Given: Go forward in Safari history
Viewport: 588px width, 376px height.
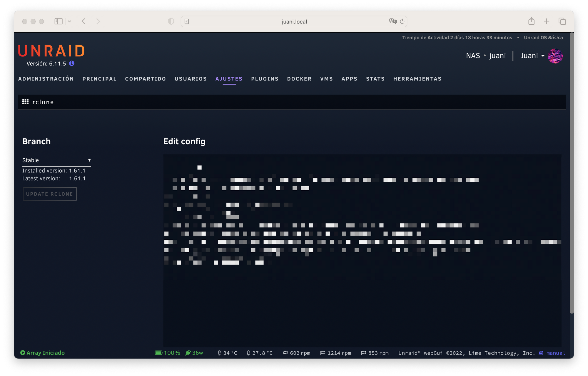Looking at the screenshot, I should [x=98, y=21].
